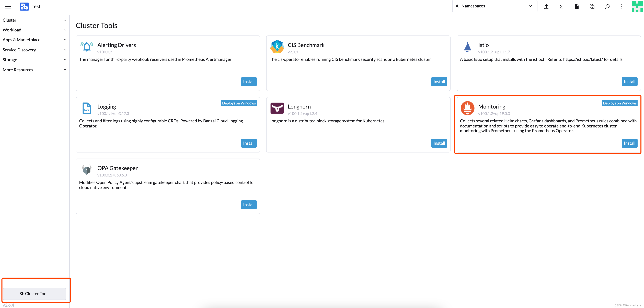
Task: Click the Import YAML upload icon
Action: pyautogui.click(x=546, y=6)
